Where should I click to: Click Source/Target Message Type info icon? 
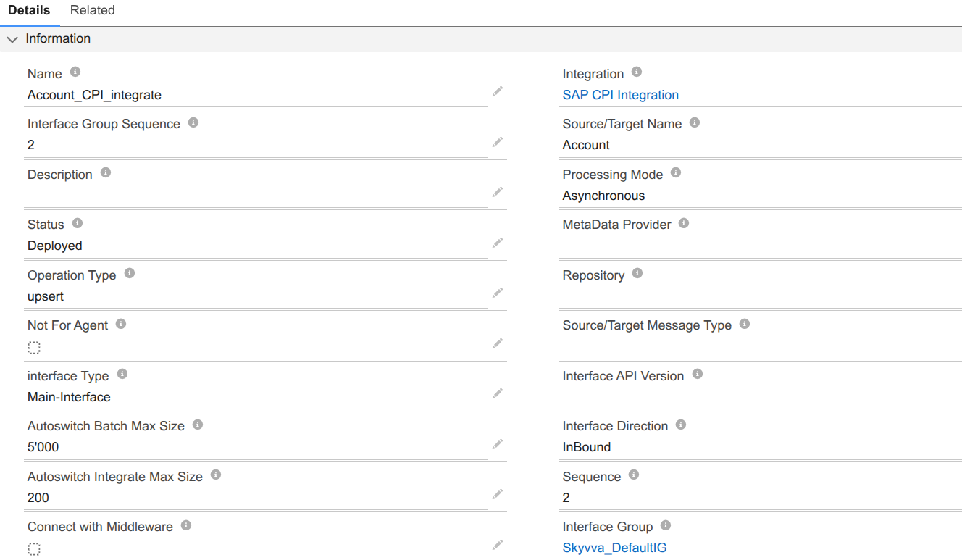[x=745, y=324]
